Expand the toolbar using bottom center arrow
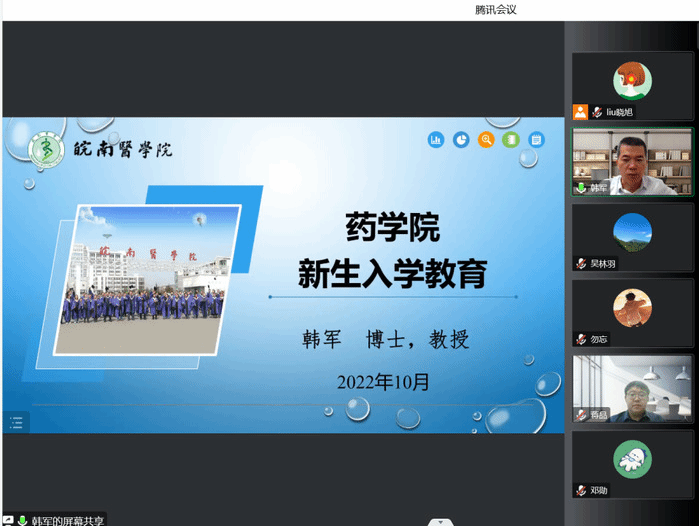 tap(438, 521)
